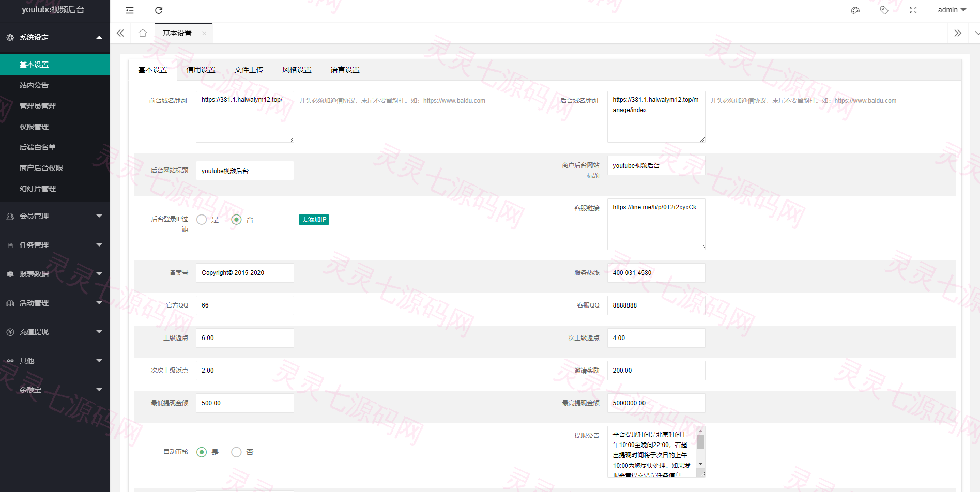The height and width of the screenshot is (492, 980).
Task: Collapse the 系统设定 menu arrow
Action: (99, 38)
